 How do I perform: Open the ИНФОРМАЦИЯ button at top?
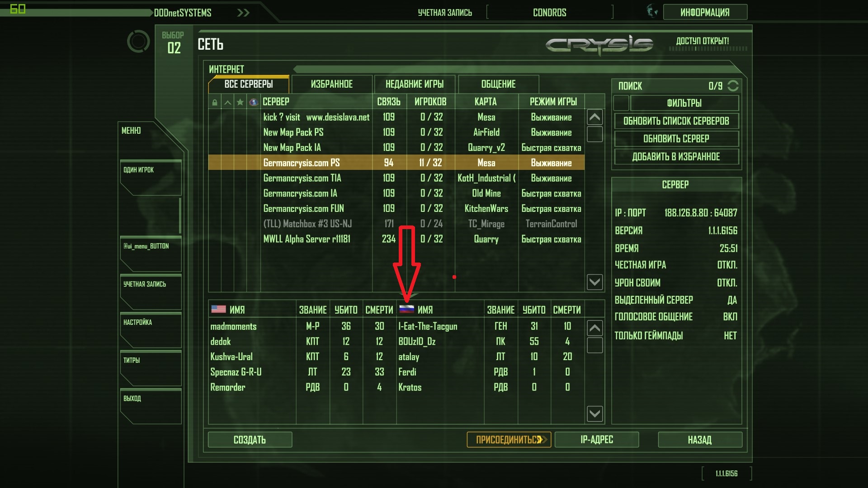[x=705, y=12]
